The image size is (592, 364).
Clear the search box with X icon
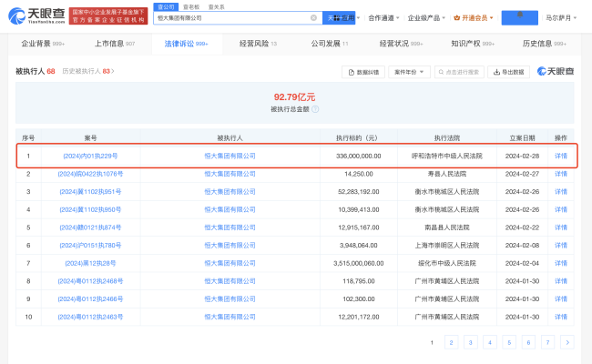point(315,18)
